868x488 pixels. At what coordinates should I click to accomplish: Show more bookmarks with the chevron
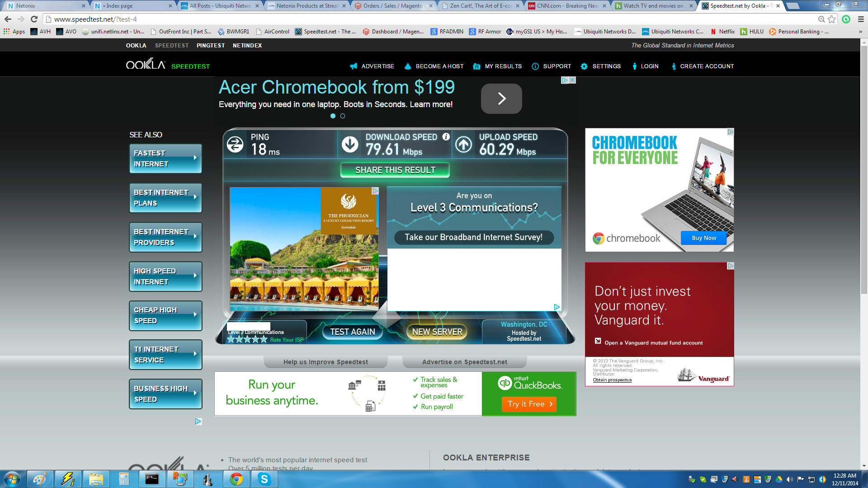(x=860, y=32)
